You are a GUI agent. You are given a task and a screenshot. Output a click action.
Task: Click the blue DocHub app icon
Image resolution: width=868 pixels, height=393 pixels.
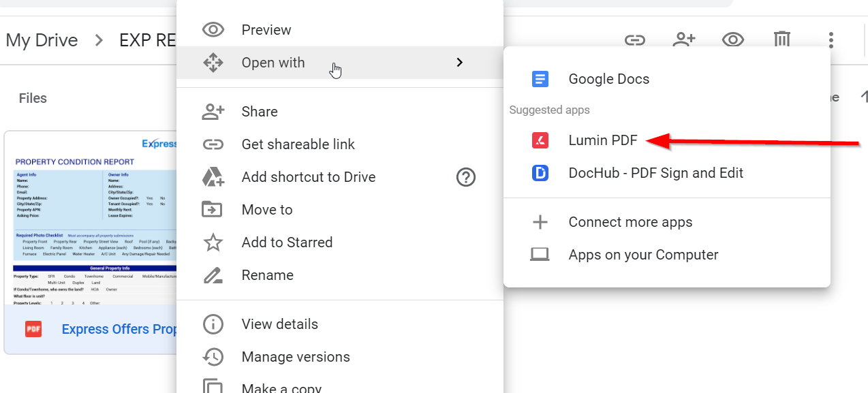tap(540, 173)
